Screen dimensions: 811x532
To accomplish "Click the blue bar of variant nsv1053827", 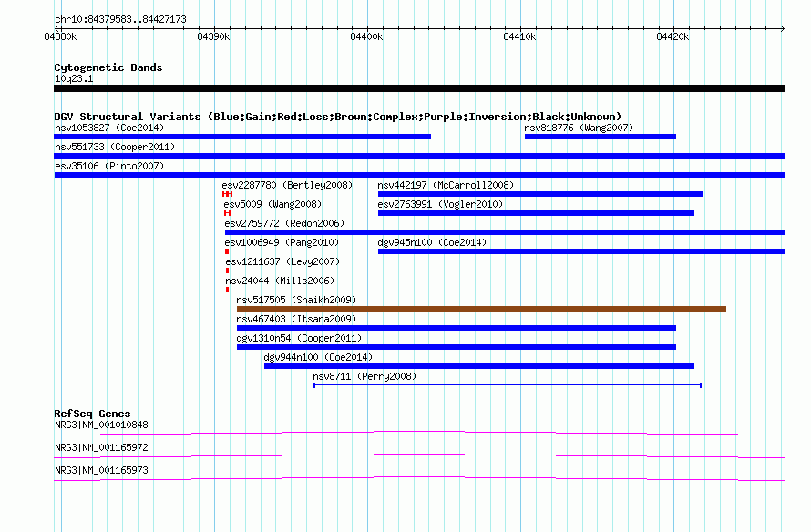I will tap(242, 137).
